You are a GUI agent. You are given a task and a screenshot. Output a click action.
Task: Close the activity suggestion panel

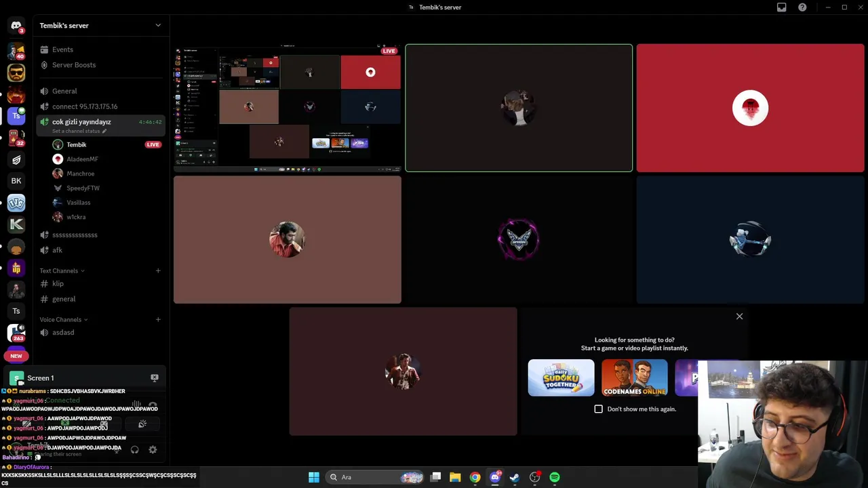[x=739, y=317]
